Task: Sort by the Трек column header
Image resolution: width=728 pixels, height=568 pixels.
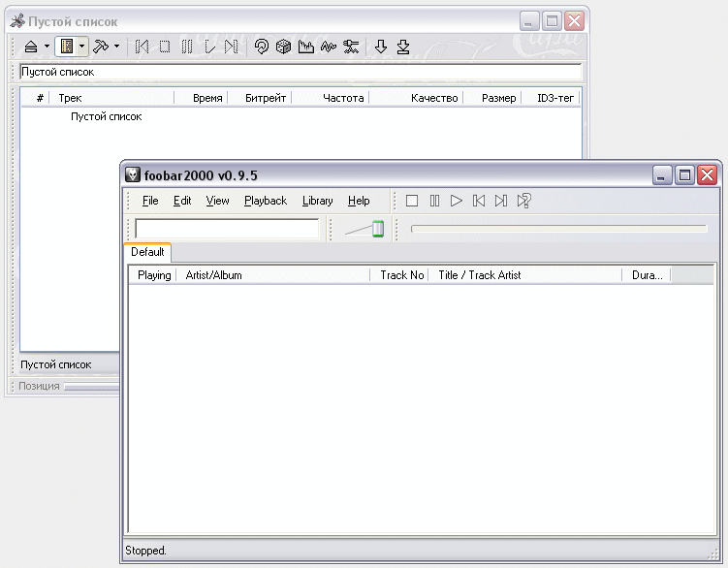Action: (111, 98)
